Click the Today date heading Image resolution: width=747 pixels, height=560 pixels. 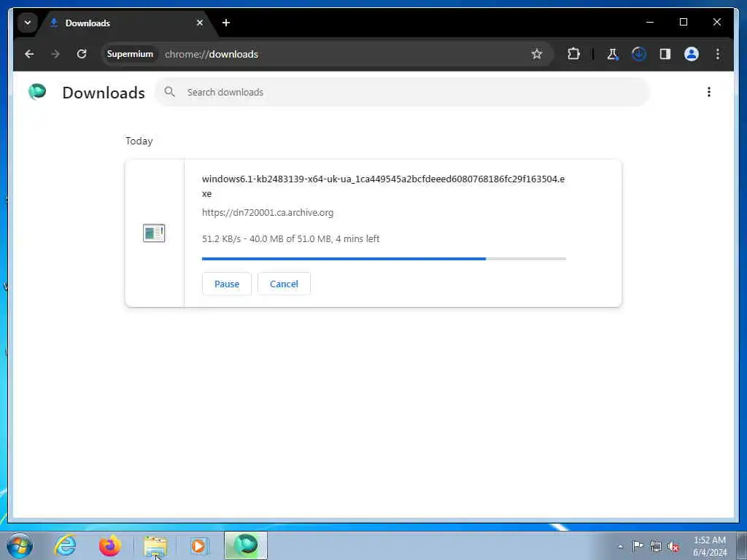[x=139, y=141]
